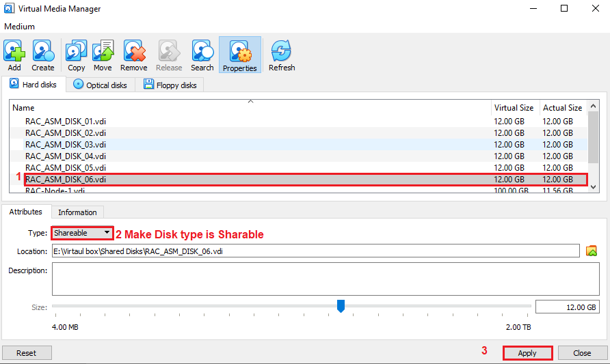Click the Close button at bottom
The height and width of the screenshot is (364, 610).
[x=583, y=353]
